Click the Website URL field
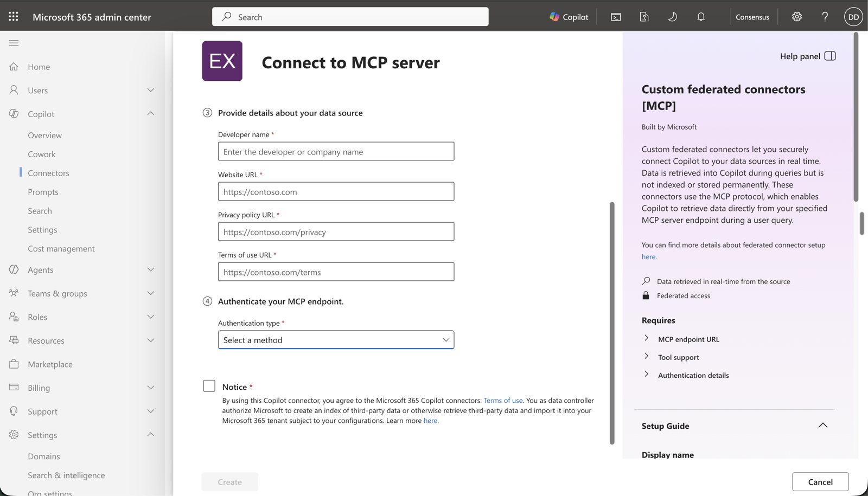Screen dimensions: 868x496 coord(336,191)
